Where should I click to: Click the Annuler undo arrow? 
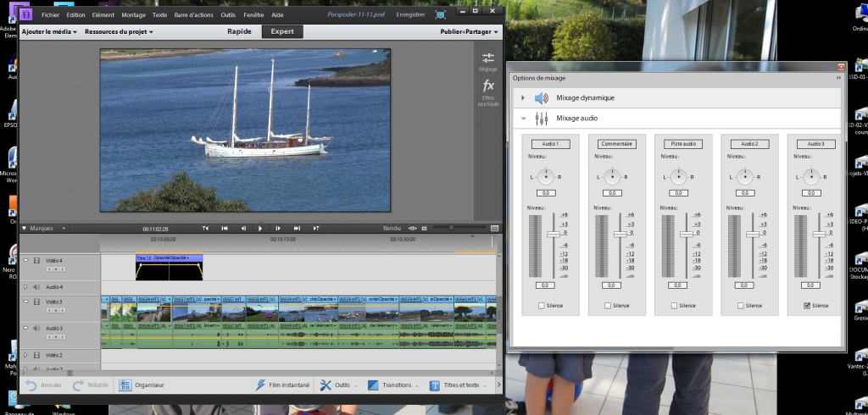30,385
